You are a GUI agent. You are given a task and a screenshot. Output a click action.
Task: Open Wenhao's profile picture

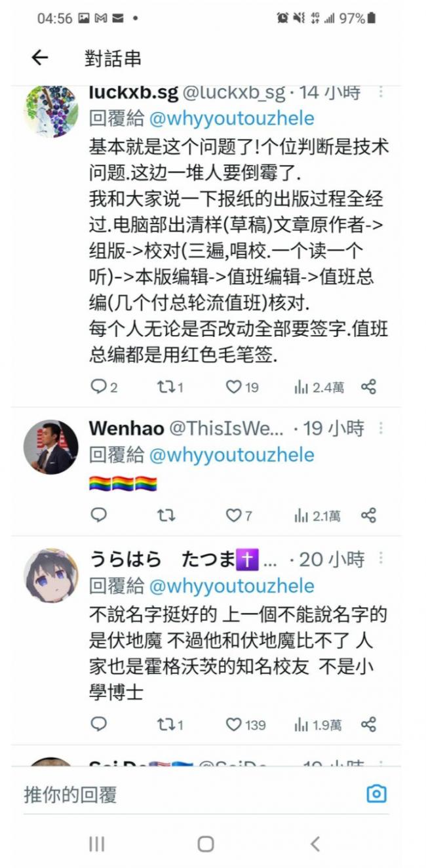tap(51, 447)
